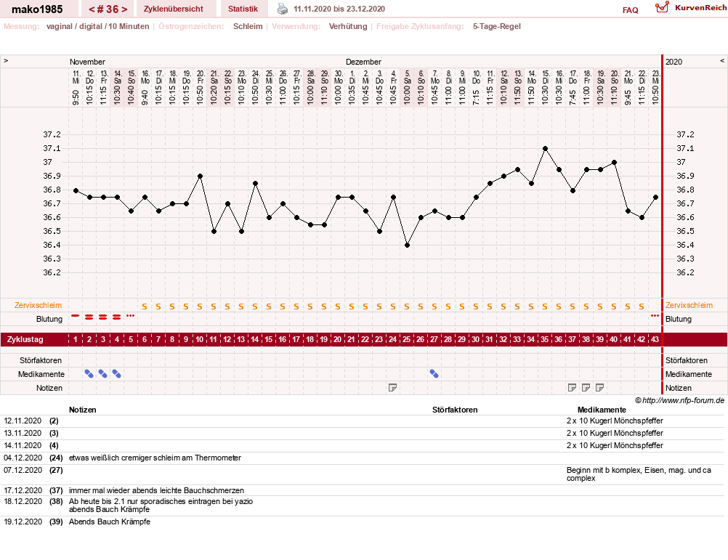The height and width of the screenshot is (560, 728).
Task: Click the left Störfaktoren row label
Action: point(41,360)
